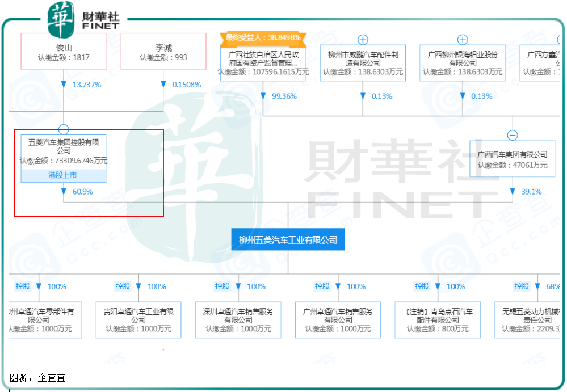Expand the 柳州市威鹏汽车配件制造有限公司 node
The height and width of the screenshot is (392, 567).
pyautogui.click(x=363, y=40)
